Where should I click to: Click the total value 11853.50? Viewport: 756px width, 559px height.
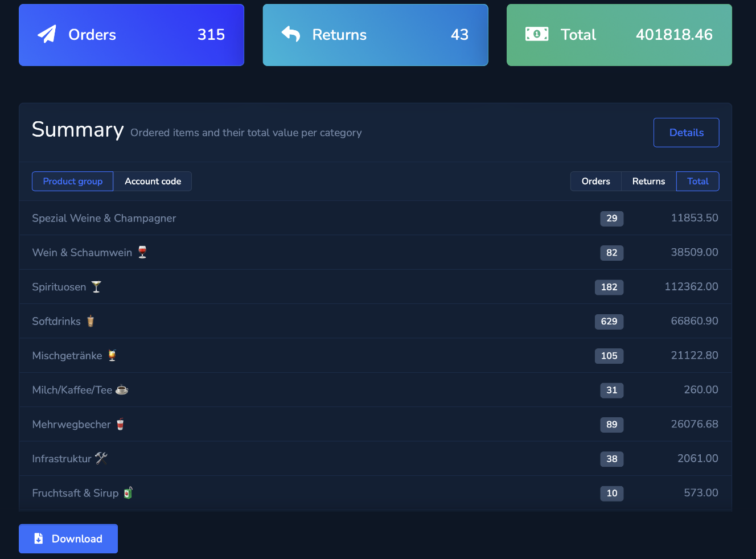coord(695,218)
